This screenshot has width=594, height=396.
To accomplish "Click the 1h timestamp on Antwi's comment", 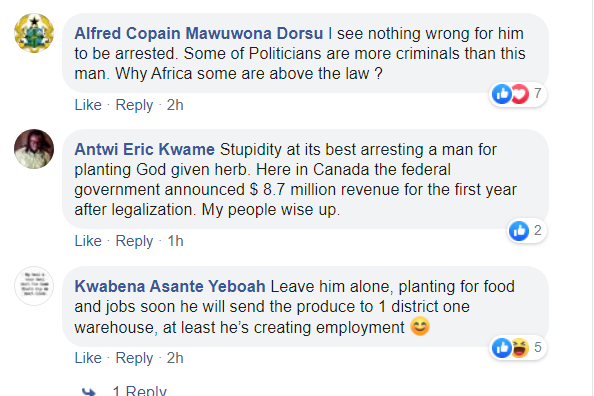I will click(175, 241).
